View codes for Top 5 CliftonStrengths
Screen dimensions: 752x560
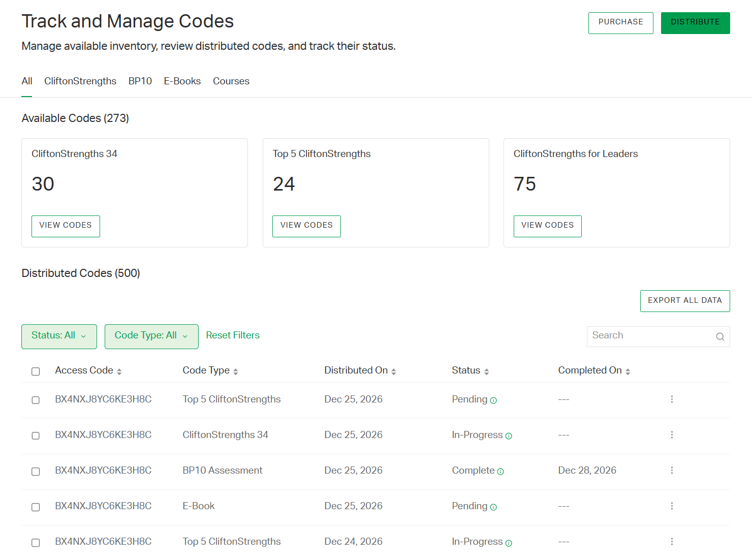pos(306,226)
